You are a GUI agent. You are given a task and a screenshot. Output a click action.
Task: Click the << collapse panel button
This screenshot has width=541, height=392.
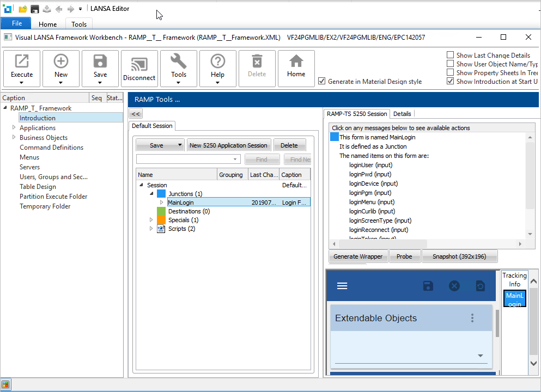(136, 114)
